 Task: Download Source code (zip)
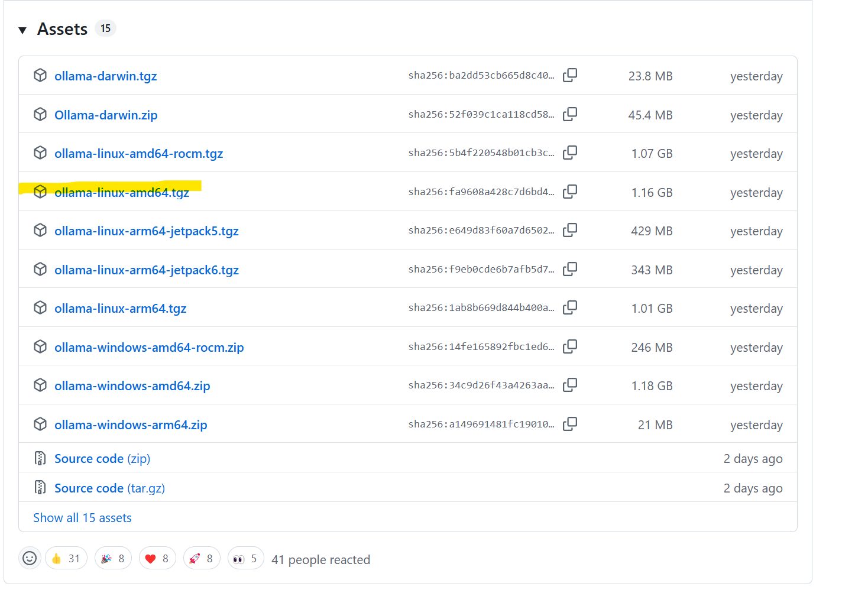(x=102, y=459)
